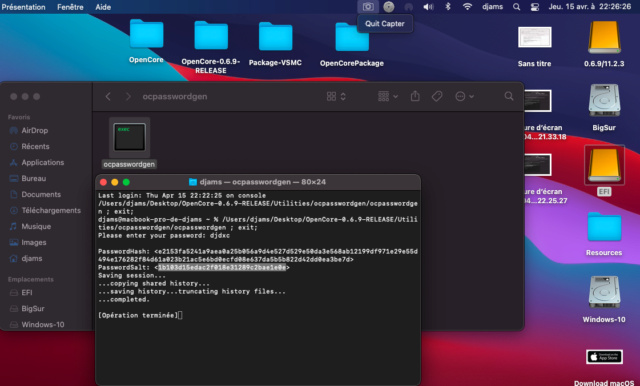The image size is (640, 386).
Task: Go back in Finder window
Action: point(108,97)
